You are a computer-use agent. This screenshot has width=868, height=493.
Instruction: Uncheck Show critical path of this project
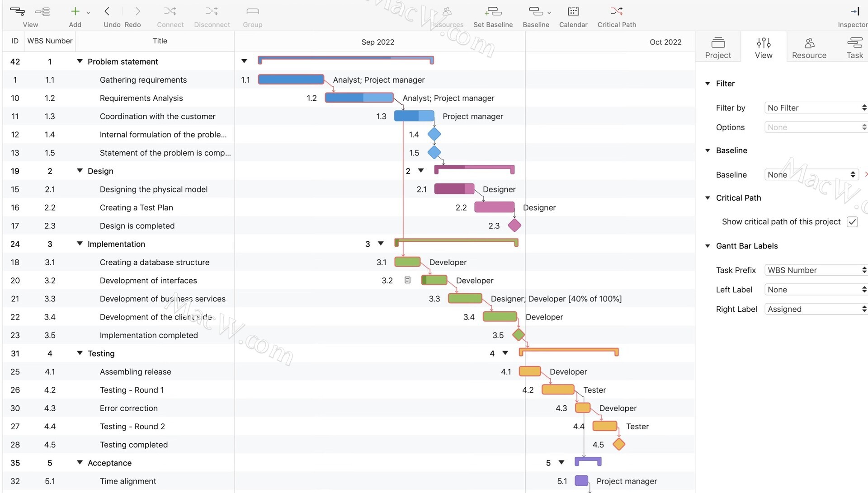pyautogui.click(x=852, y=222)
